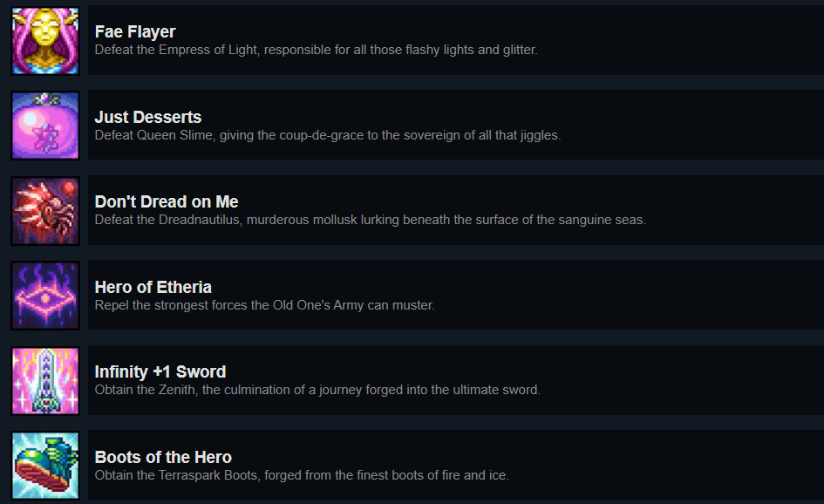The width and height of the screenshot is (824, 504).
Task: Open the Boots of the Hero title
Action: tap(163, 457)
